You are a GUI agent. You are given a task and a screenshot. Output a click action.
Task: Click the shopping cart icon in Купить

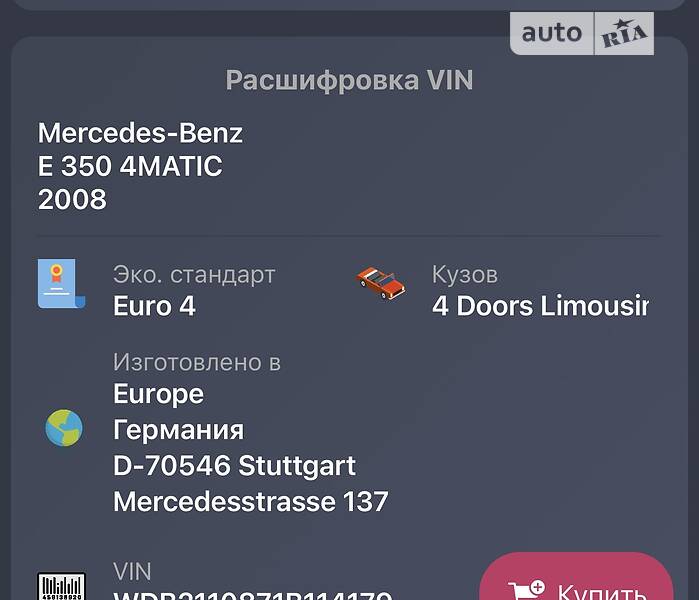pyautogui.click(x=526, y=591)
